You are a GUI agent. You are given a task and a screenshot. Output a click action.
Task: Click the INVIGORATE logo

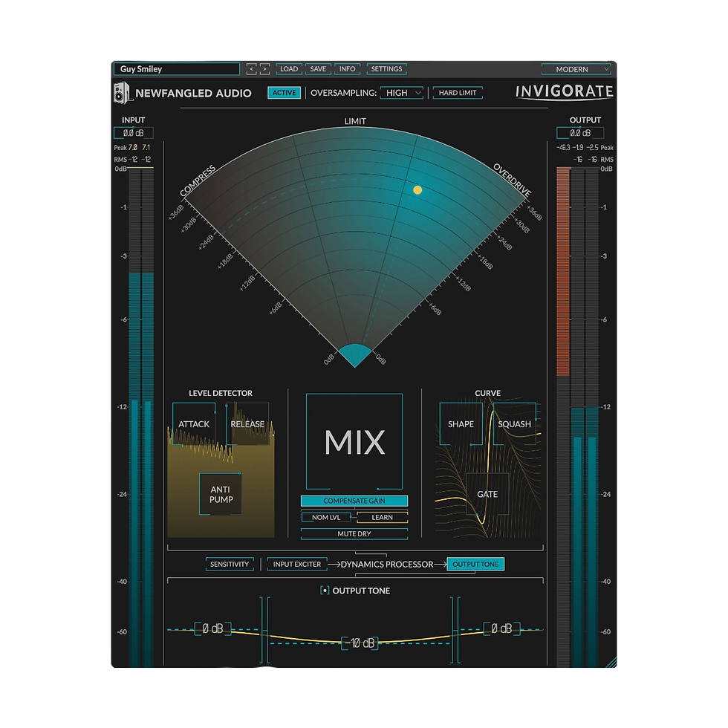(x=565, y=91)
